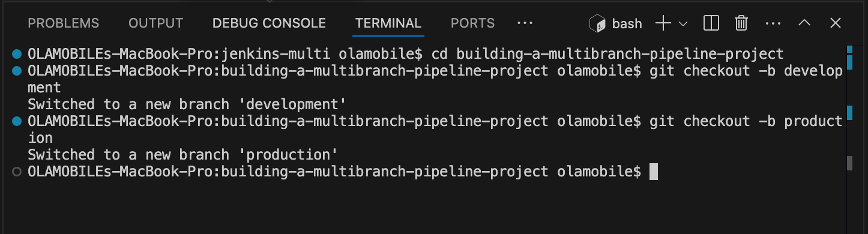
Task: Switch to the PROBLEMS tab
Action: [63, 23]
